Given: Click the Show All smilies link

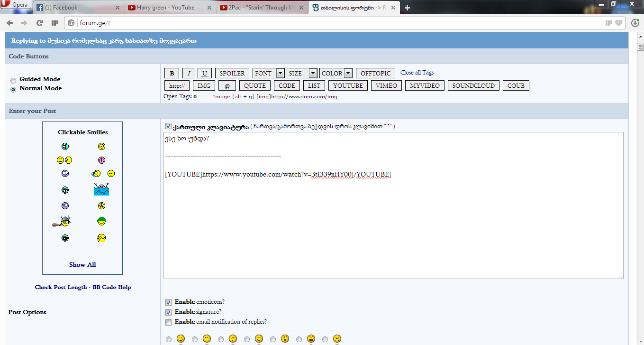Looking at the screenshot, I should (82, 265).
